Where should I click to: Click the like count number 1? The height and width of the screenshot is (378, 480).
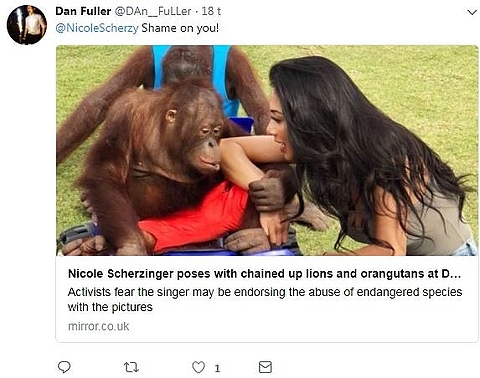[x=217, y=368]
